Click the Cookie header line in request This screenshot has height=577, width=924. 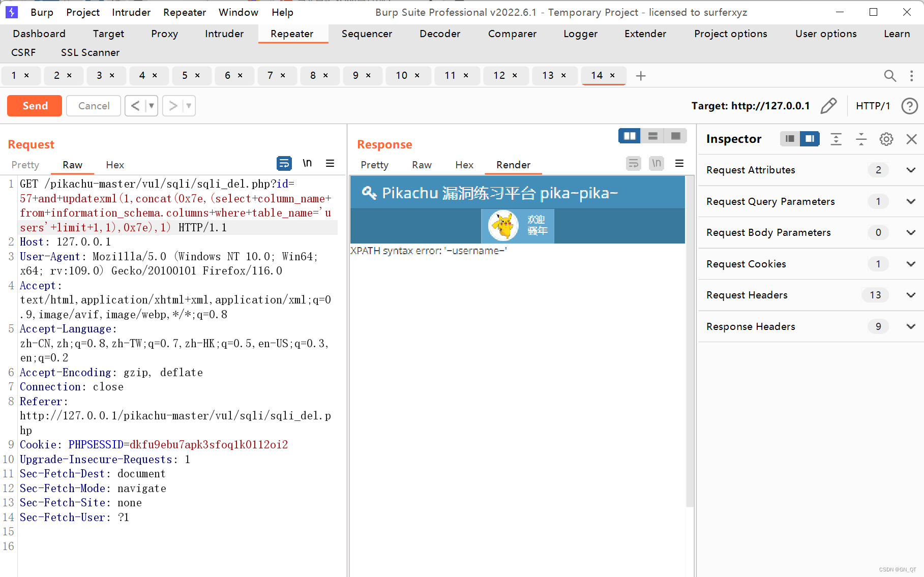click(154, 445)
